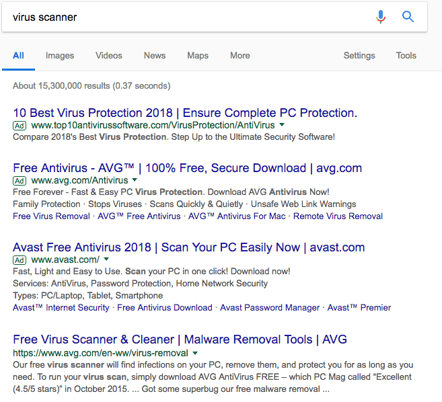Open the More search categories menu

[x=240, y=56]
